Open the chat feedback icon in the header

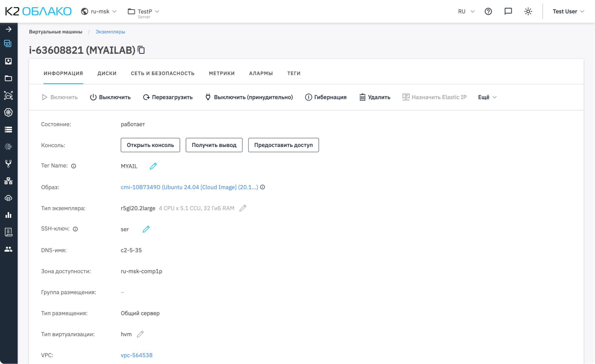(x=508, y=11)
